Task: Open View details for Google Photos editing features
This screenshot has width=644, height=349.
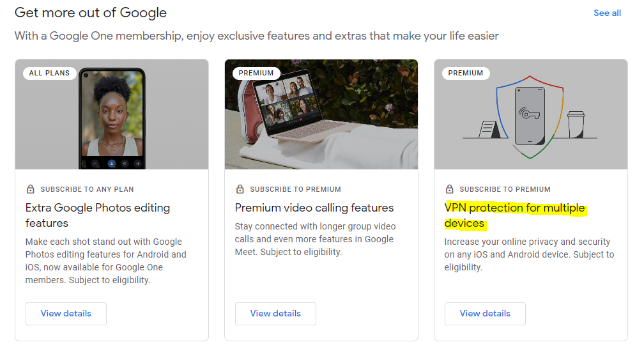Action: click(66, 314)
